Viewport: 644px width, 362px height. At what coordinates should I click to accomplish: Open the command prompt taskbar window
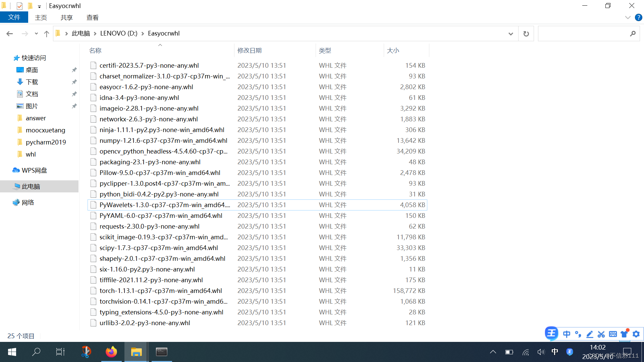click(162, 352)
